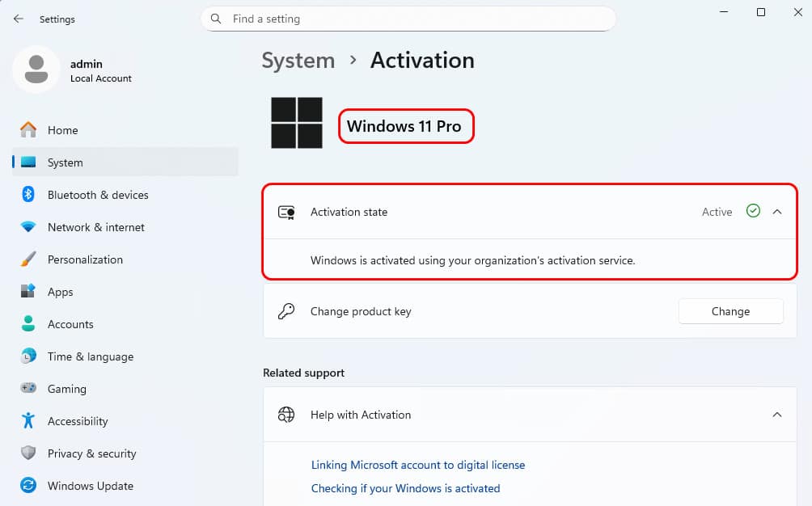Viewport: 812px width, 506px height.
Task: Click the Privacy & security shield icon
Action: coord(28,453)
